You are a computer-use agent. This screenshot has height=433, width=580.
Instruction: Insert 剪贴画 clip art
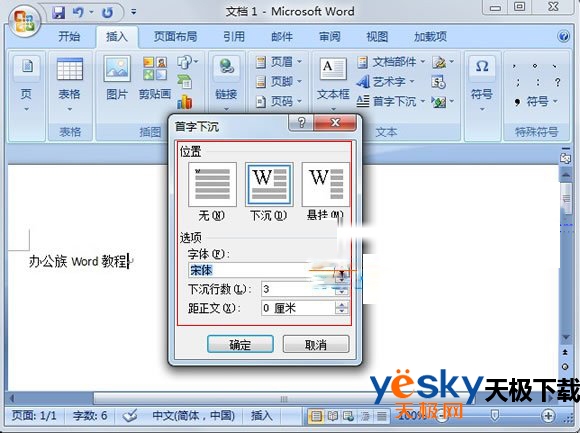coord(155,78)
